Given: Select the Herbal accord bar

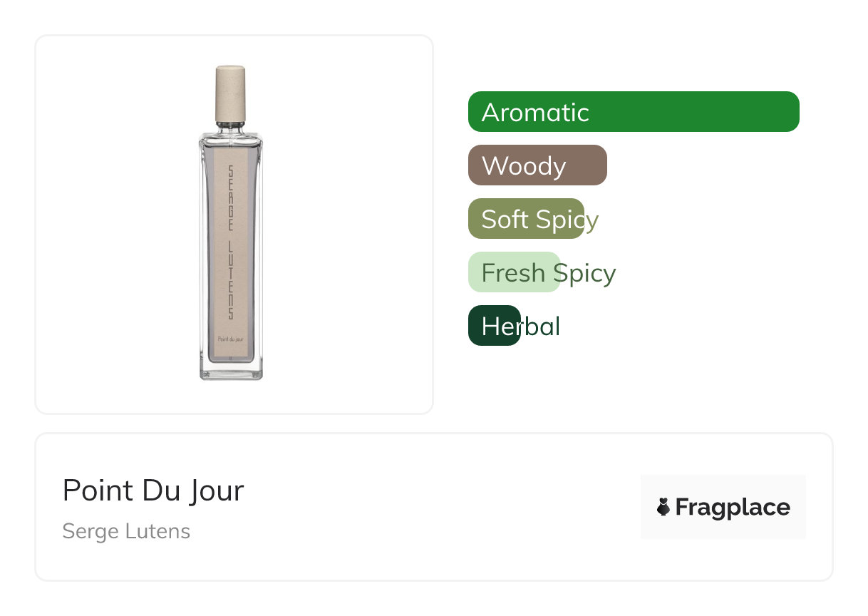Looking at the screenshot, I should tap(494, 326).
